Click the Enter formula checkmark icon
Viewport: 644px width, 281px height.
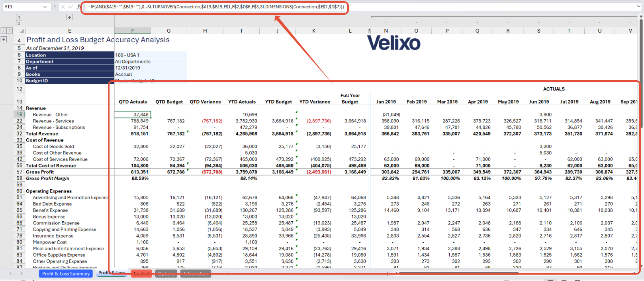click(x=70, y=7)
